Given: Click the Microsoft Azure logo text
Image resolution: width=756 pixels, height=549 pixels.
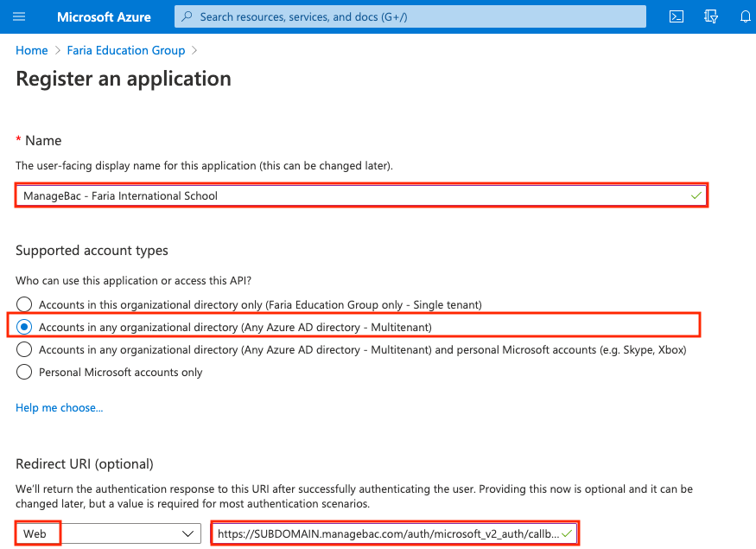Looking at the screenshot, I should click(104, 17).
